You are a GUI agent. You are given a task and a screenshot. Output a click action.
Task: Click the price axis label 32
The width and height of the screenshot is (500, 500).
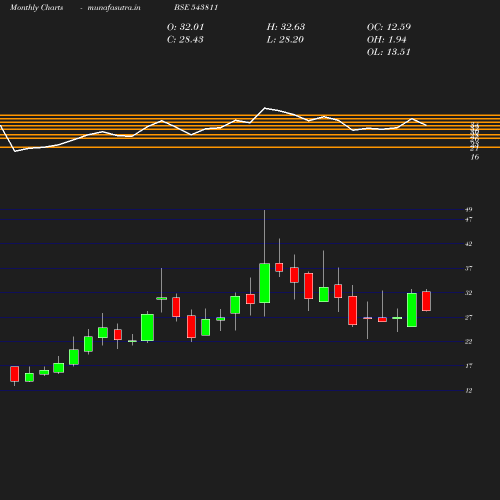coord(469,293)
